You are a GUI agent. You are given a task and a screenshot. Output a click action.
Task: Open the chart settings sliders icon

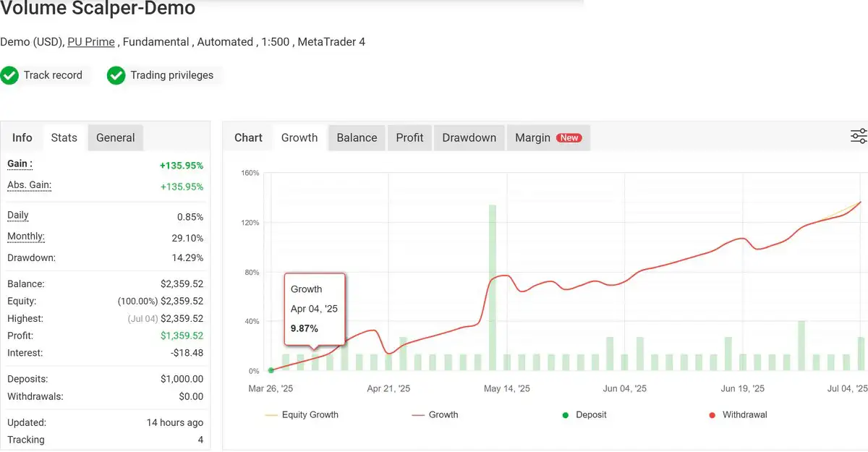[x=858, y=137]
